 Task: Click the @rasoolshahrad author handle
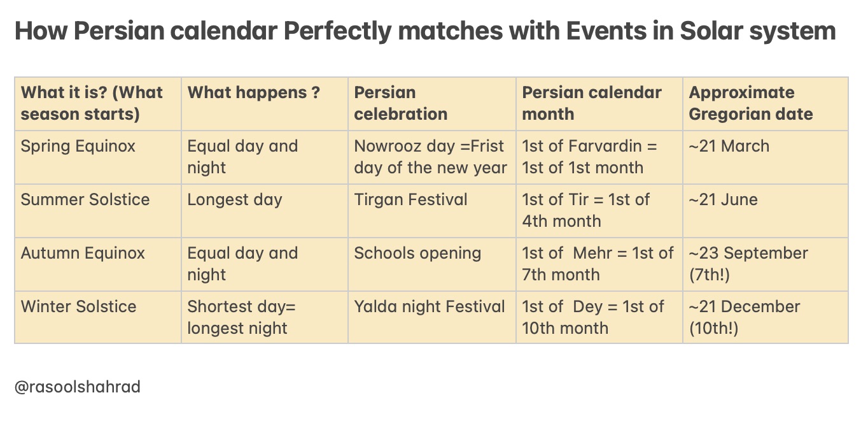[78, 387]
